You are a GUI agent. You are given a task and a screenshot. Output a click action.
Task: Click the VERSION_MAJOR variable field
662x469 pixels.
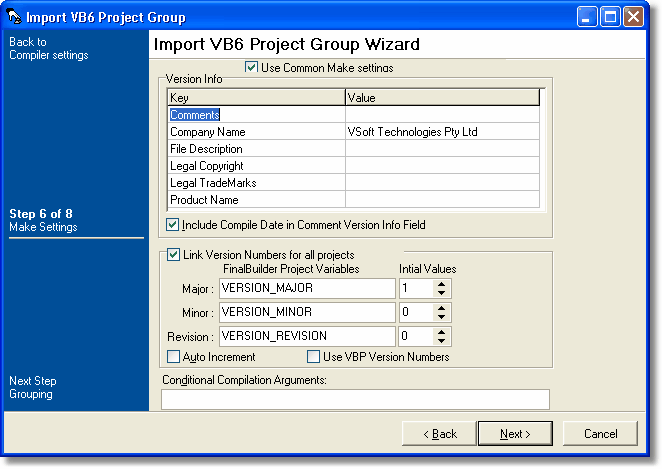pos(307,288)
